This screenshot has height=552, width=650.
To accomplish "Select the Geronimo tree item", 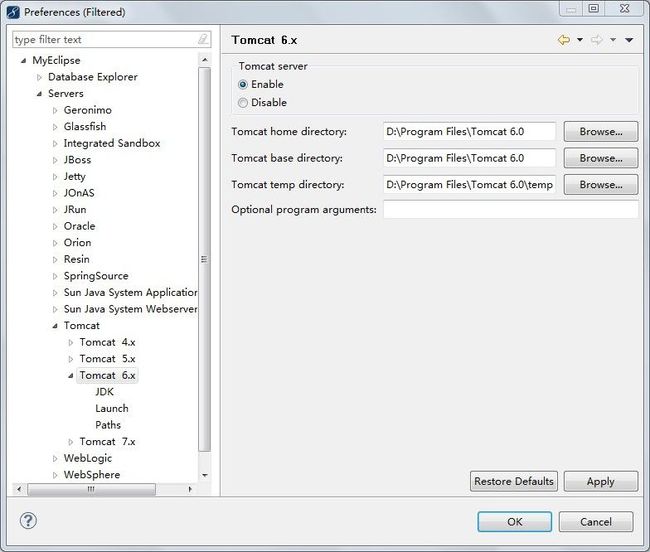I will (x=87, y=110).
